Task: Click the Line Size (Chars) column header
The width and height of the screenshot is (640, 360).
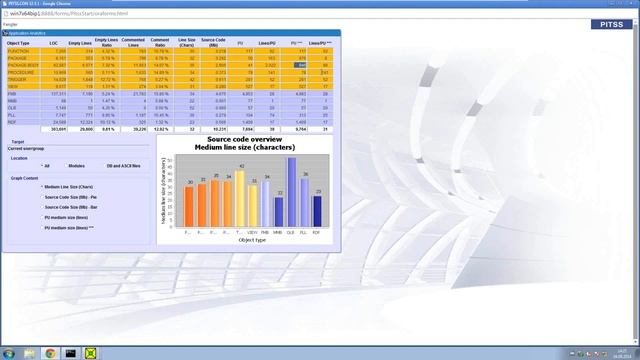Action: (187, 42)
